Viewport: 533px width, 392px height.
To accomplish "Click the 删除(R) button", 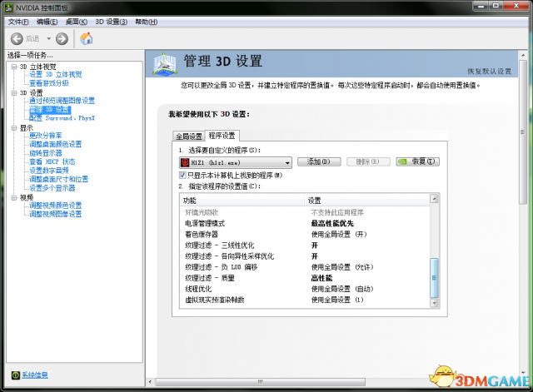I will tap(368, 161).
